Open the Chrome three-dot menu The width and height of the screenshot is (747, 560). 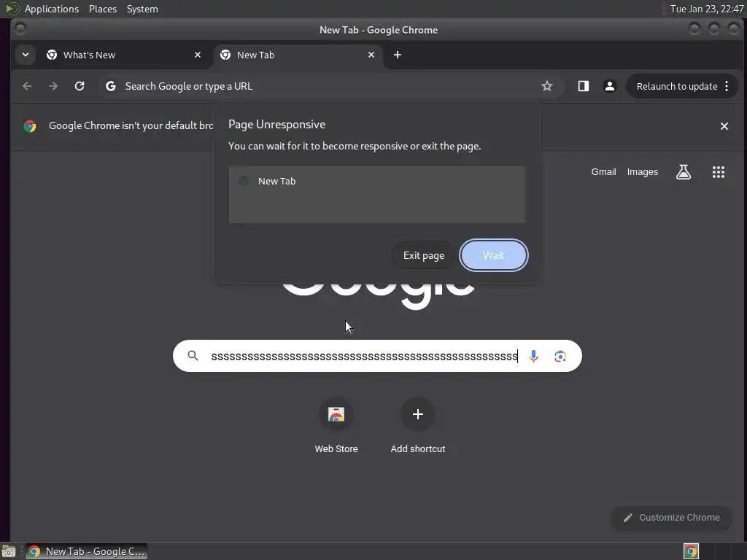[x=727, y=86]
